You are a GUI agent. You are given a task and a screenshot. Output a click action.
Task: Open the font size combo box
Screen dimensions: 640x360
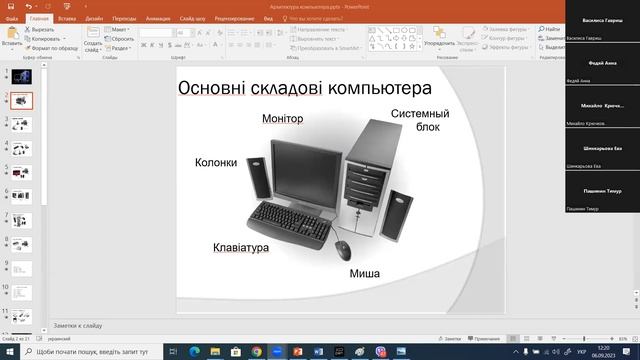tap(185, 33)
